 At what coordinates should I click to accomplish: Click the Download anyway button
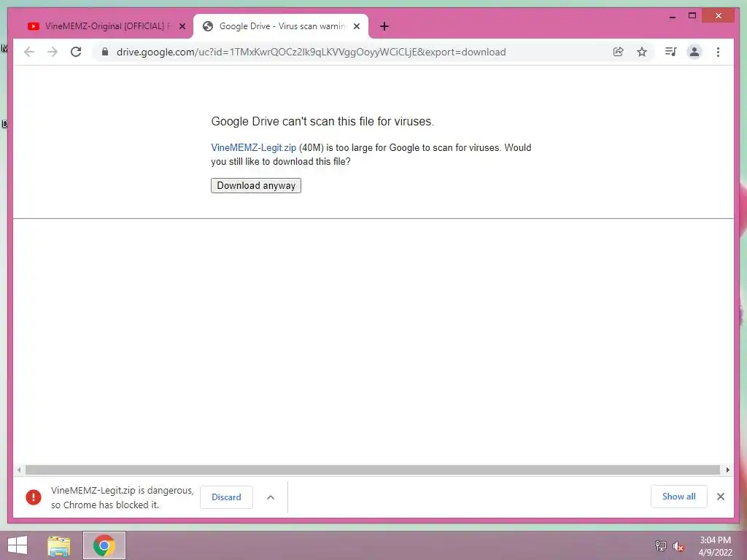256,186
